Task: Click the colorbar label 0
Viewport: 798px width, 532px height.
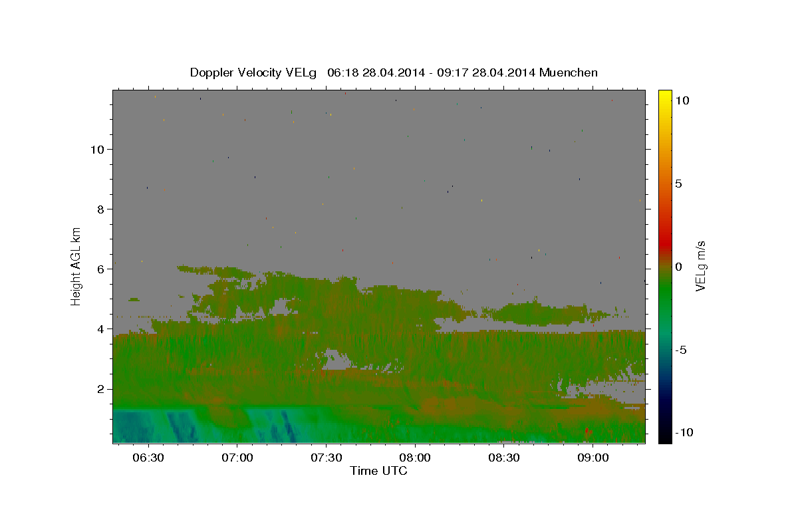Action: [678, 267]
